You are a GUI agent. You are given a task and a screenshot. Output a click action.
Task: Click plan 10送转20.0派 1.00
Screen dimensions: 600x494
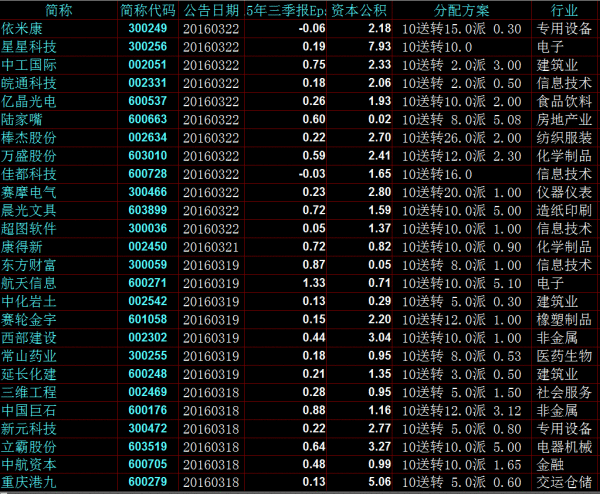coord(462,192)
